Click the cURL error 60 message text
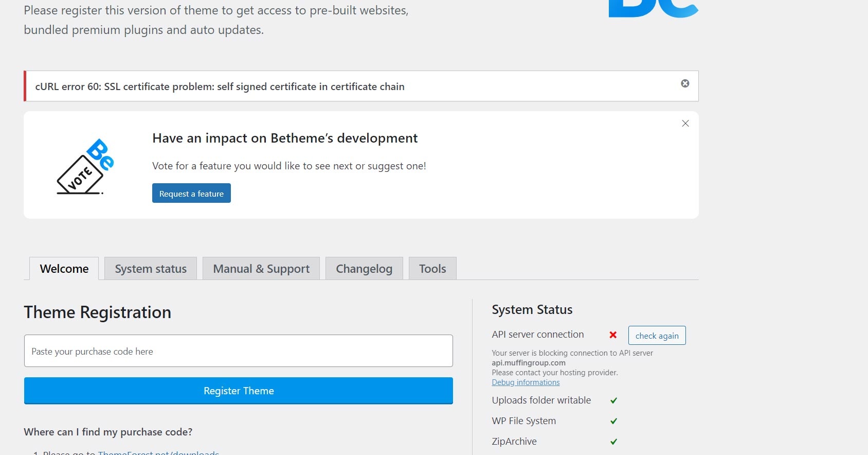This screenshot has width=868, height=455. tap(220, 86)
